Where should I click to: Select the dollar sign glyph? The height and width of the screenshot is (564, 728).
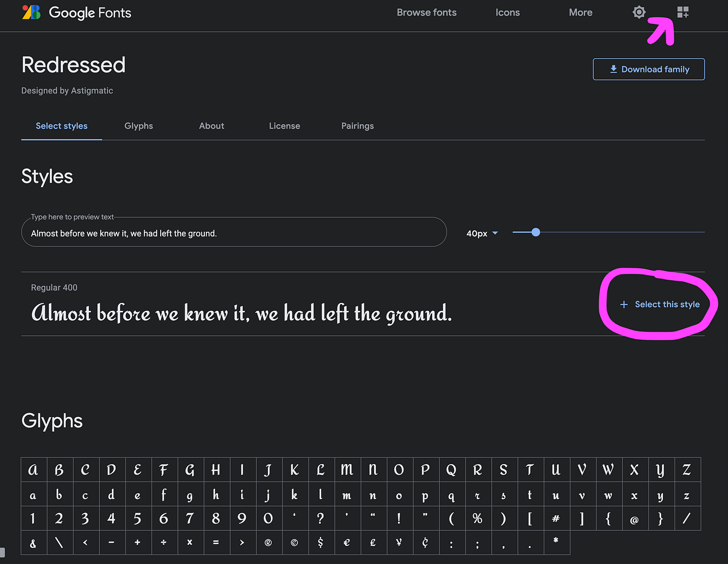coord(321,543)
